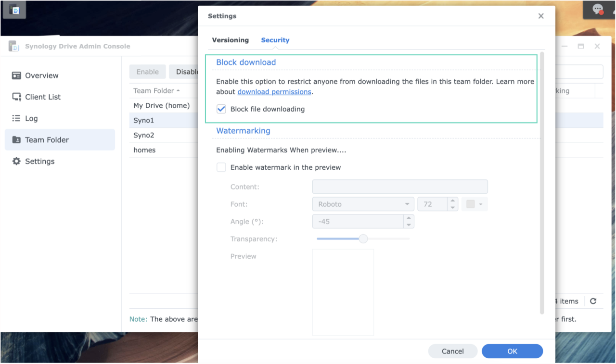Open the watermark font color picker
616x364 pixels.
coord(475,204)
